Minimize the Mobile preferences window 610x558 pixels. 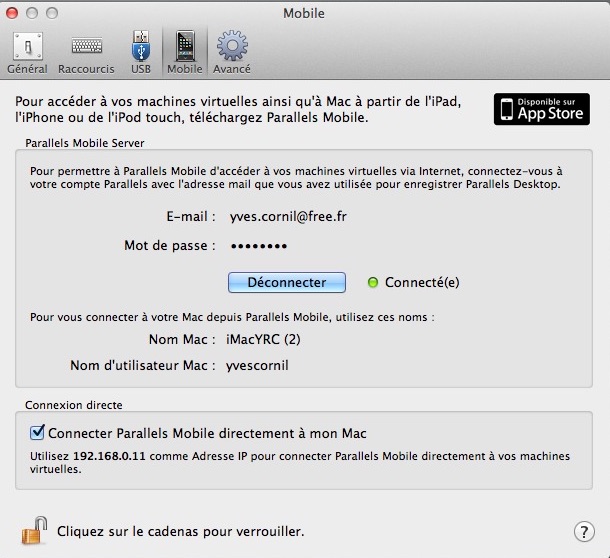[x=32, y=13]
